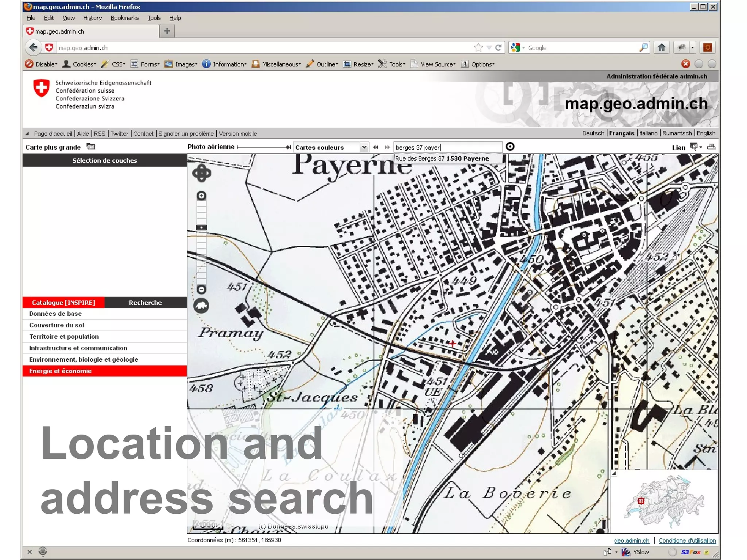Click the Swiss coat of arms logo
This screenshot has height=560, width=747.
pos(42,88)
